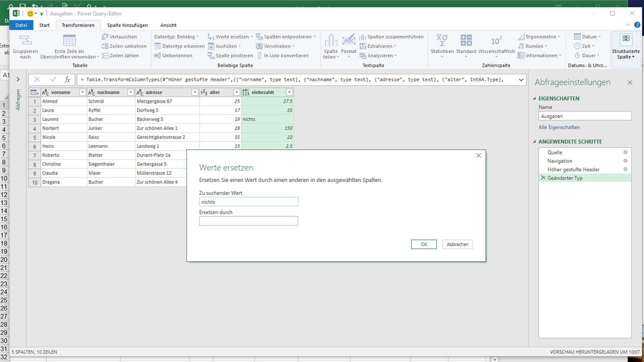Expand the collapsed Abfragen pane

(x=18, y=79)
